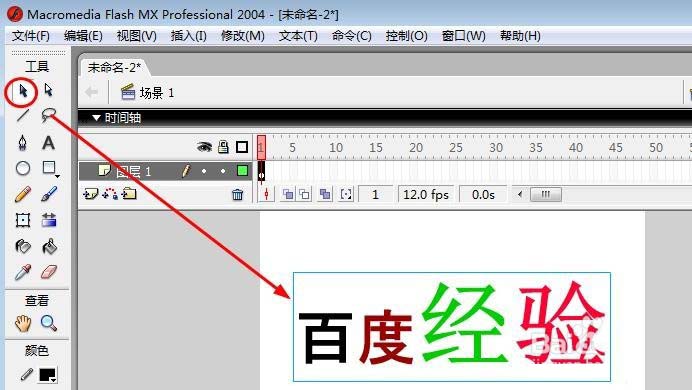Select the Brush tool

coord(49,194)
